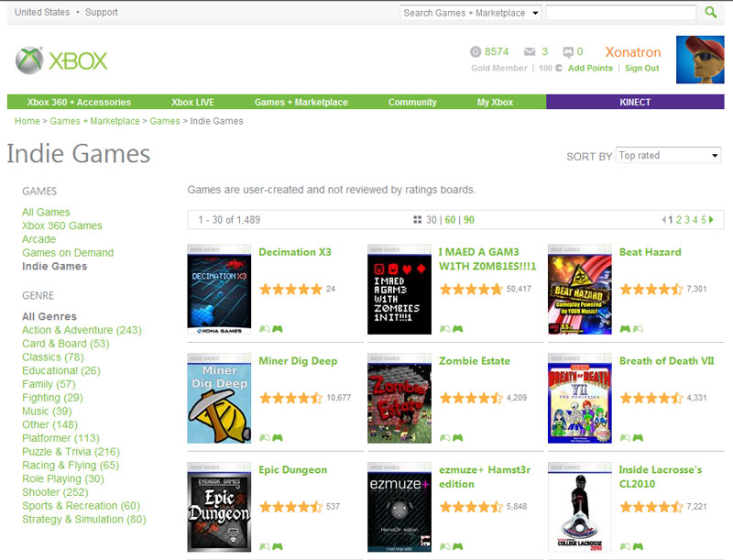The image size is (733, 560).
Task: Open the ezmuze+ Hamst3r edition title link
Action: [485, 477]
